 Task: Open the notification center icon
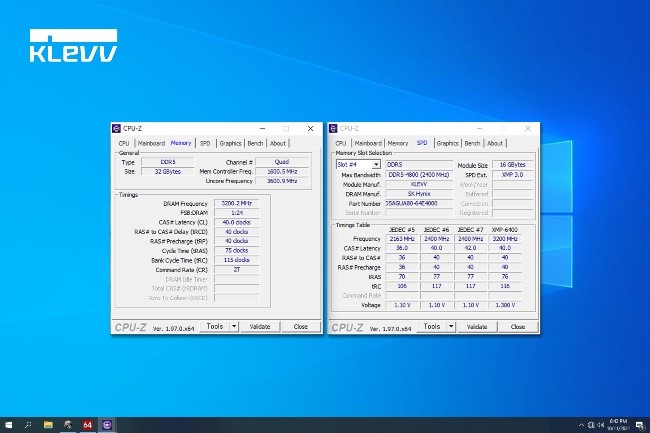click(640, 425)
